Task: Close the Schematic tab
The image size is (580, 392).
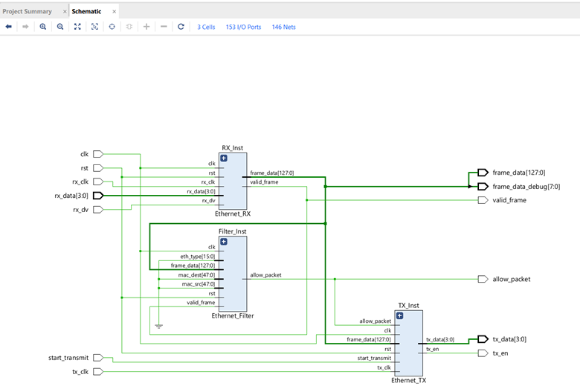Action: tap(114, 11)
